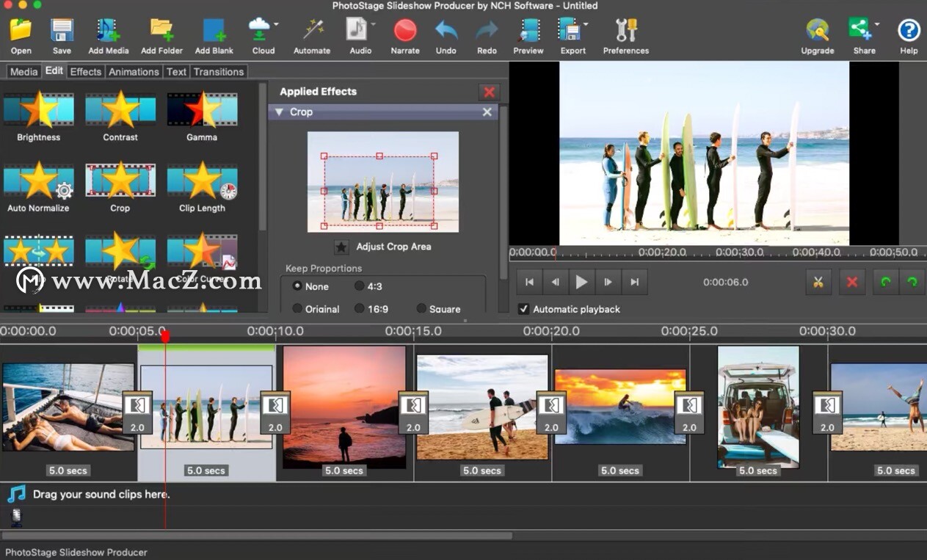Screen dimensions: 927x560
Task: Switch to the Edit tab
Action: tap(54, 70)
